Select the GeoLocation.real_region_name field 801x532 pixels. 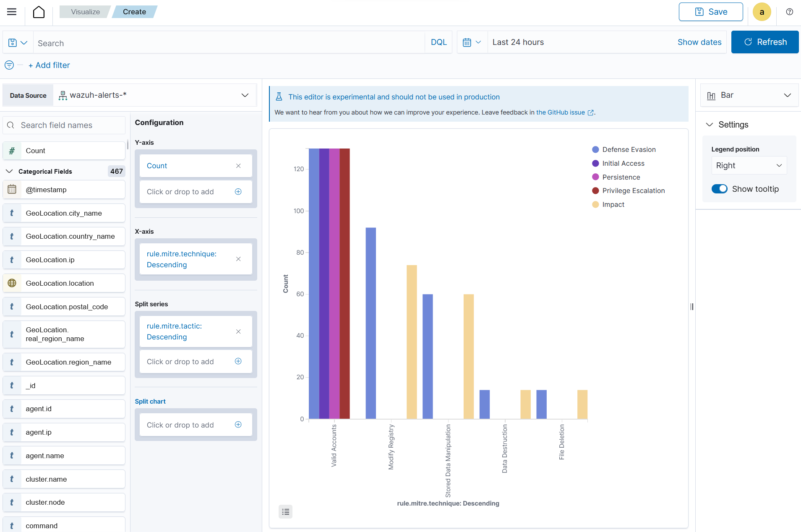point(64,334)
